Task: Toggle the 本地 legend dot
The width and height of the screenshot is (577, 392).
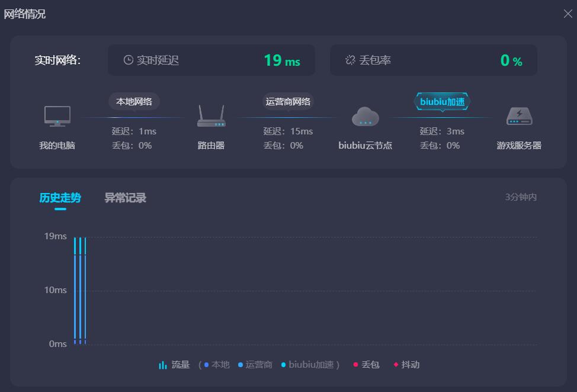Action: pyautogui.click(x=207, y=365)
